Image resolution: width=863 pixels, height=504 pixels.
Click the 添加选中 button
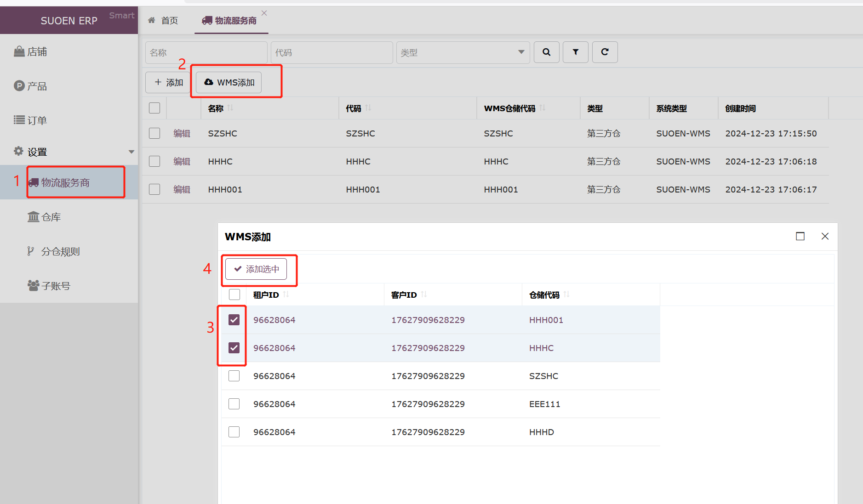pos(256,269)
